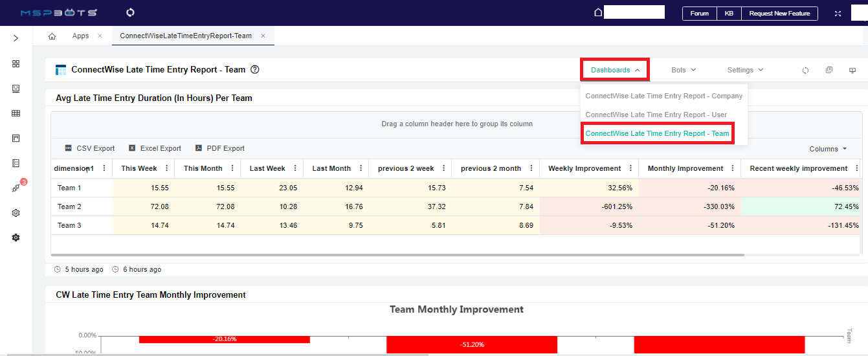
Task: Open Last Week column menu dots
Action: 295,168
